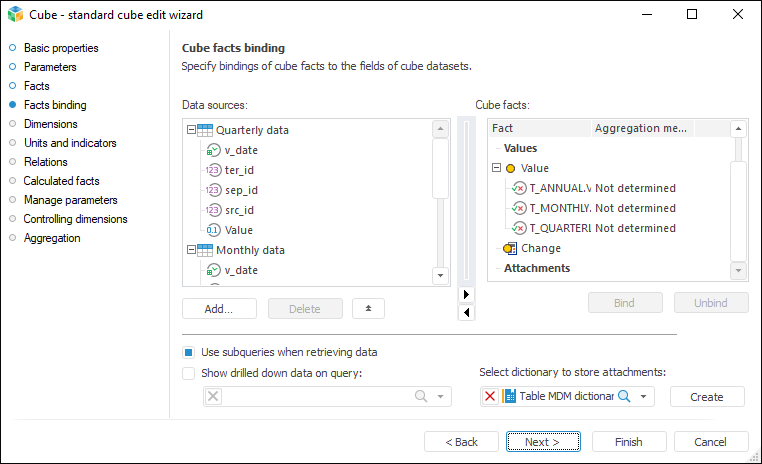
Task: Collapse the Value fact node
Action: click(496, 168)
